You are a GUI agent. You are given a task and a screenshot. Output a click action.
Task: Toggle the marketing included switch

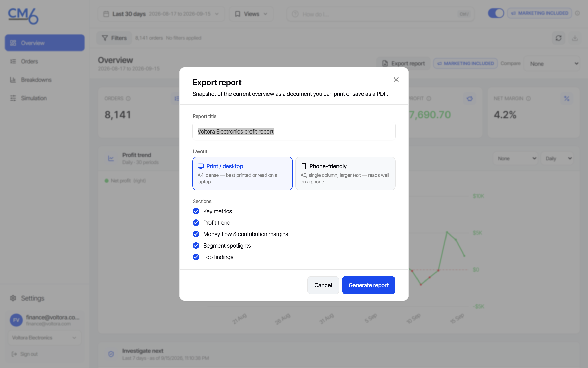point(496,13)
